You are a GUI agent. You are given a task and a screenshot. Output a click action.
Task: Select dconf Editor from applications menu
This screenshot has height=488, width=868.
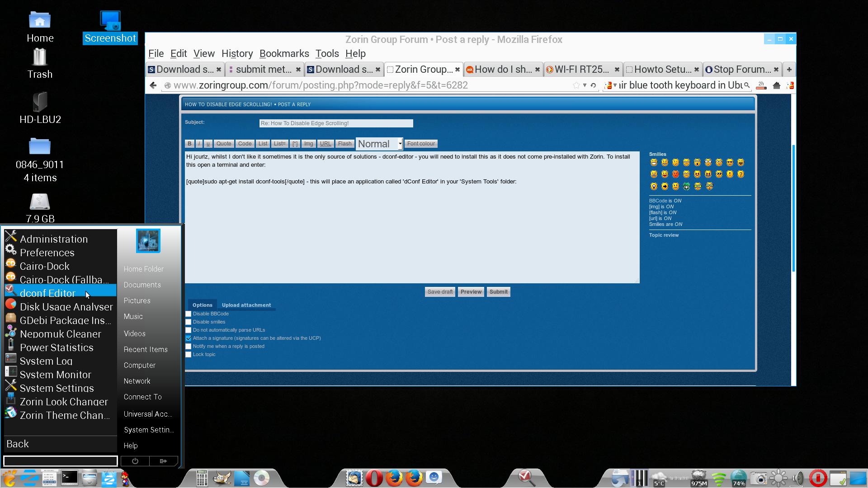click(x=47, y=292)
